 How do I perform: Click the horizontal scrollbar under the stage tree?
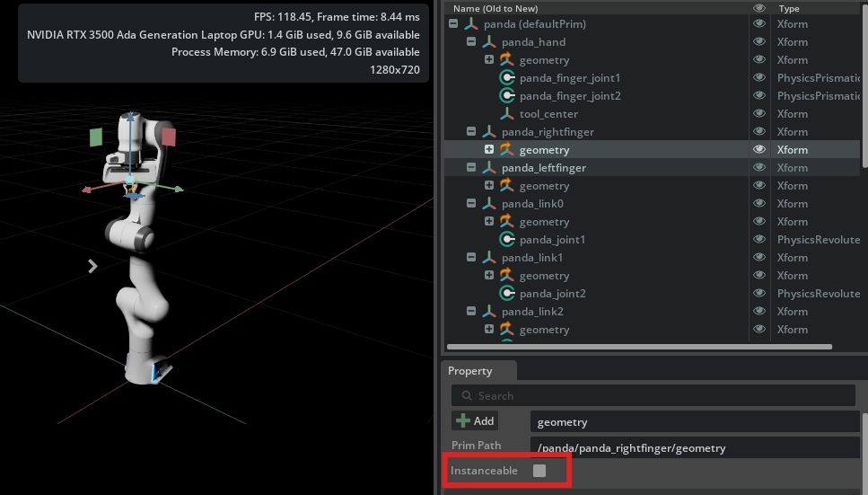point(639,347)
